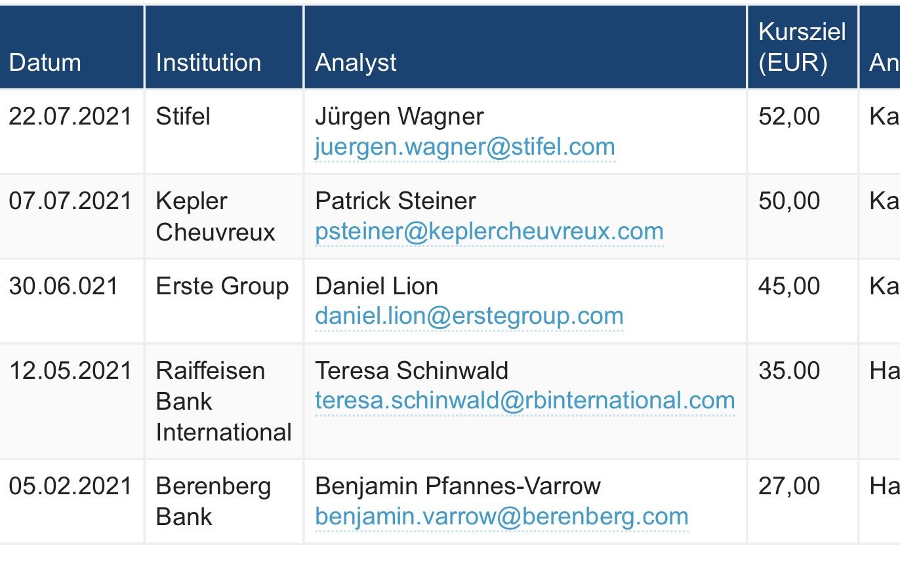The height and width of the screenshot is (588, 900).
Task: Click the Kursziel (EUR) column header
Action: click(802, 47)
